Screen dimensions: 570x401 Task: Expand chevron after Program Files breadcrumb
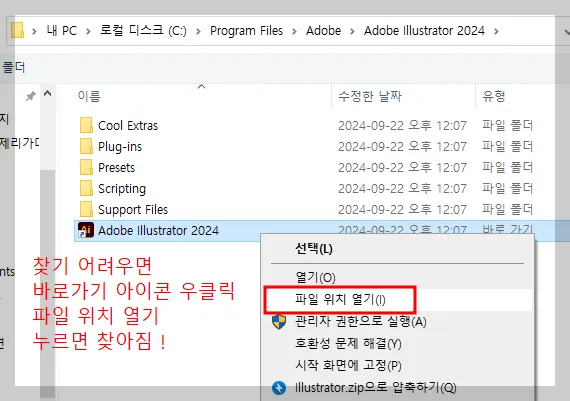pyautogui.click(x=294, y=32)
